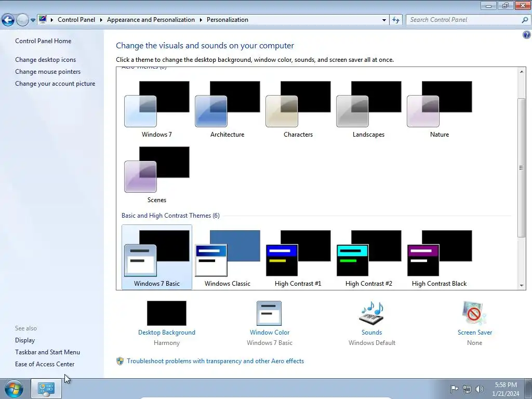
Task: Open the Sounds keyboard icon
Action: pos(371,313)
